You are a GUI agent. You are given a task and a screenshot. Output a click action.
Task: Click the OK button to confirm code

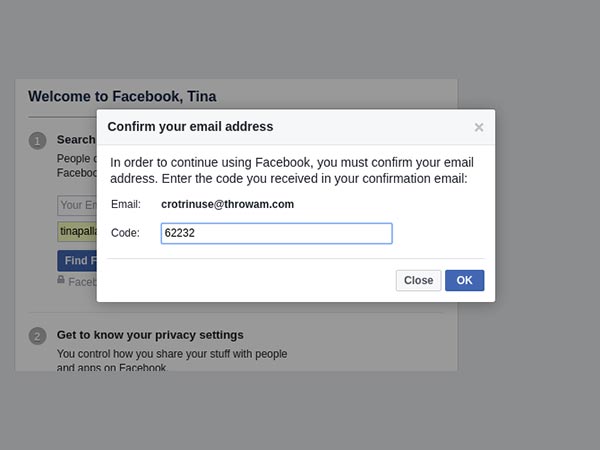click(x=464, y=280)
